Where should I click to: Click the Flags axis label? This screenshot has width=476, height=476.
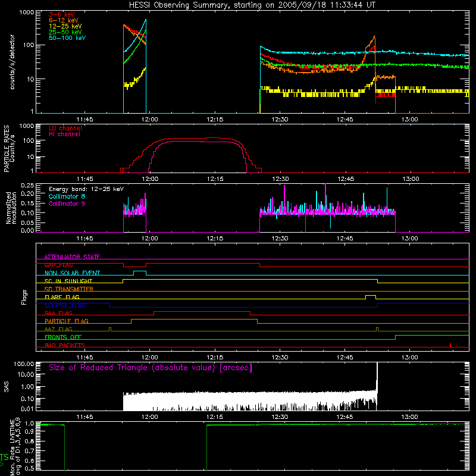[24, 297]
